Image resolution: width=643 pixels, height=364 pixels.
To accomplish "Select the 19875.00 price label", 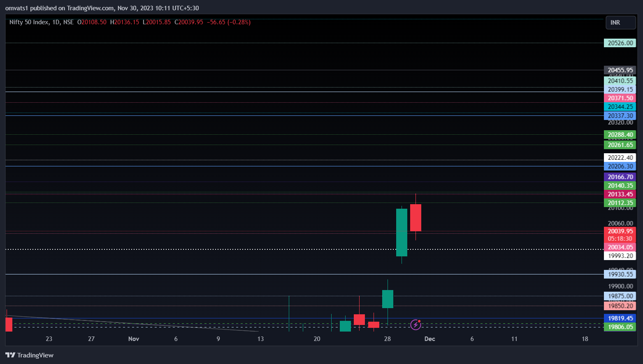I will point(620,296).
